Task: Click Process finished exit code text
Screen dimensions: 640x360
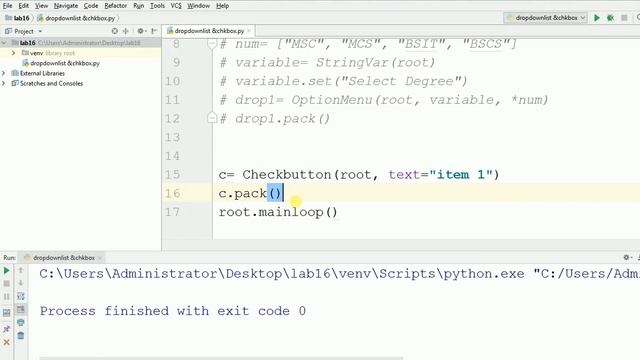Action: [173, 311]
